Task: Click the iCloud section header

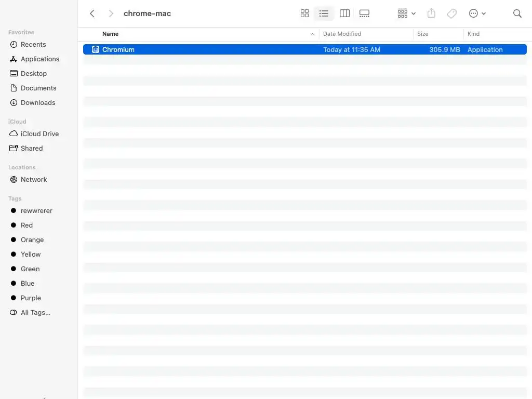Action: click(x=17, y=122)
